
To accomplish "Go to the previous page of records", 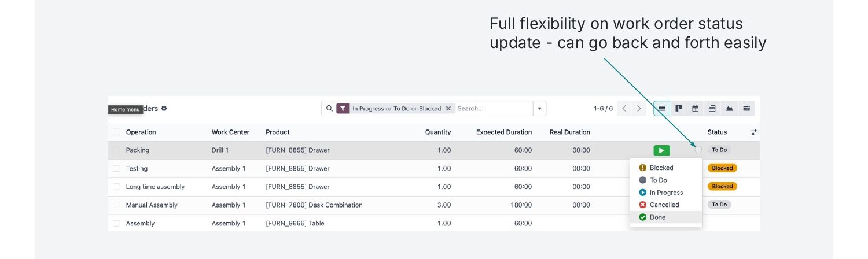I will [624, 109].
